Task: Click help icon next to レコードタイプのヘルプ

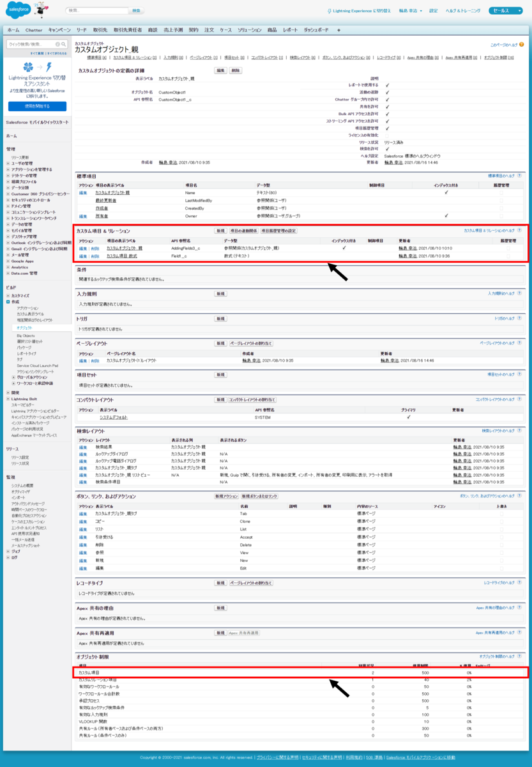Action: 519,583
